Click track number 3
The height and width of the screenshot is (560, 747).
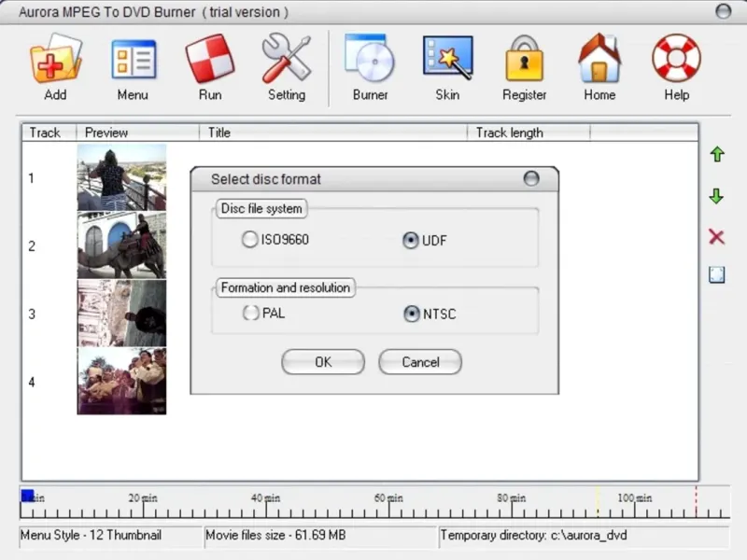point(32,315)
